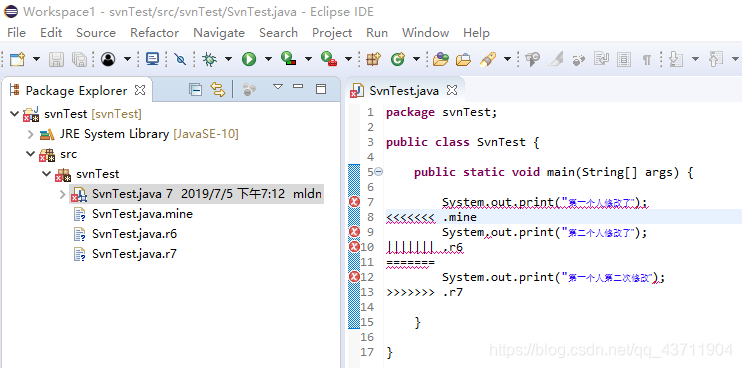Click the Open Task folder icon
The width and height of the screenshot is (742, 368).
(x=463, y=60)
